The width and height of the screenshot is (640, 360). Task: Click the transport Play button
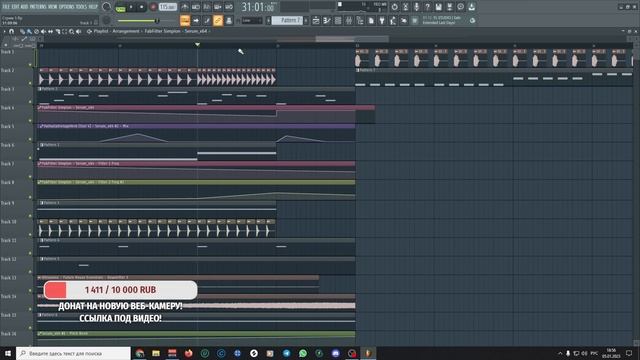(131, 7)
